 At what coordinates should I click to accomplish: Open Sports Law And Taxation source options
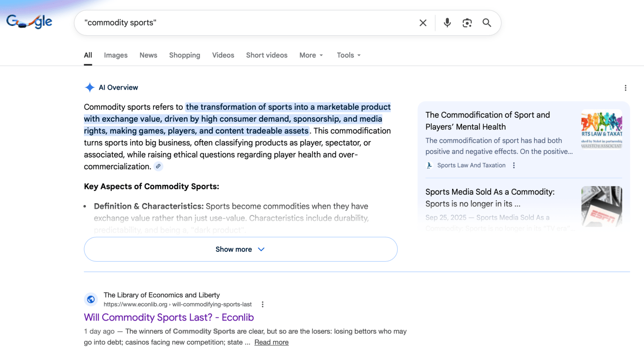coord(514,166)
